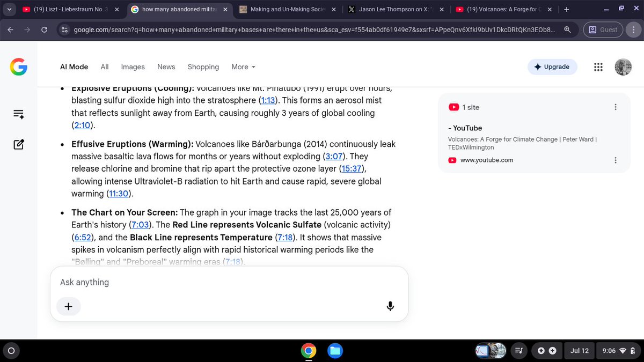
Task: Open the three-dot menu beside 1 site
Action: coord(616,107)
